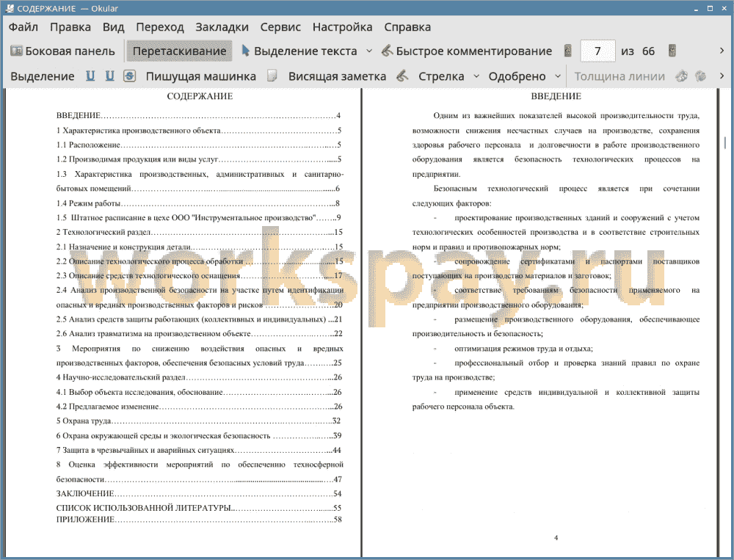
Task: Click the ВВЕДЕНИЕ heading on the right page
Action: pos(556,96)
